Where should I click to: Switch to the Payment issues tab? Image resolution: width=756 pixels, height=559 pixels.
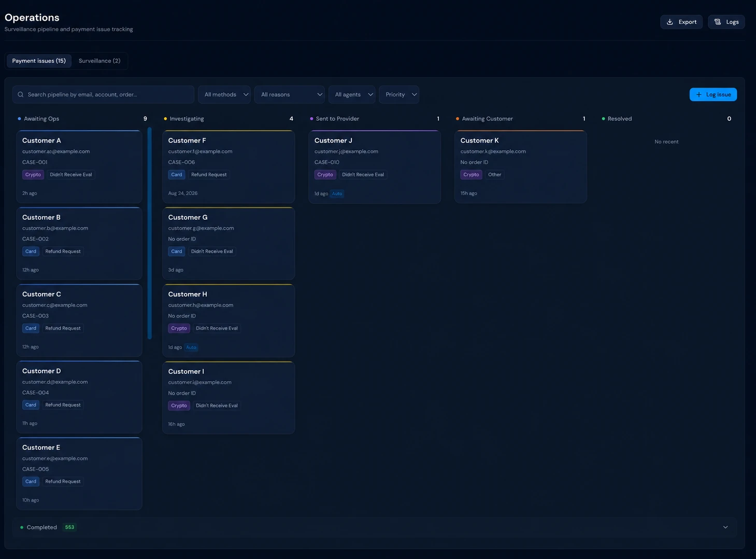click(x=39, y=61)
